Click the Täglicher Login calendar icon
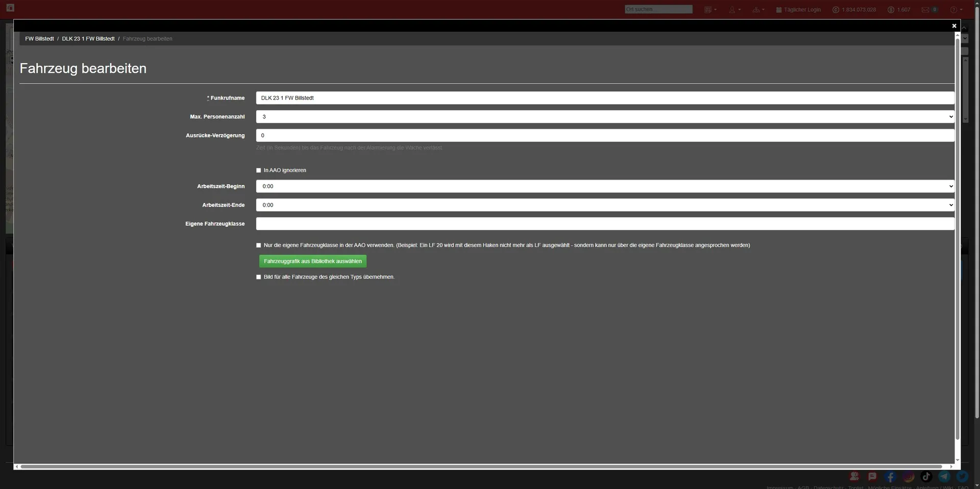Viewport: 980px width, 489px height. [779, 10]
